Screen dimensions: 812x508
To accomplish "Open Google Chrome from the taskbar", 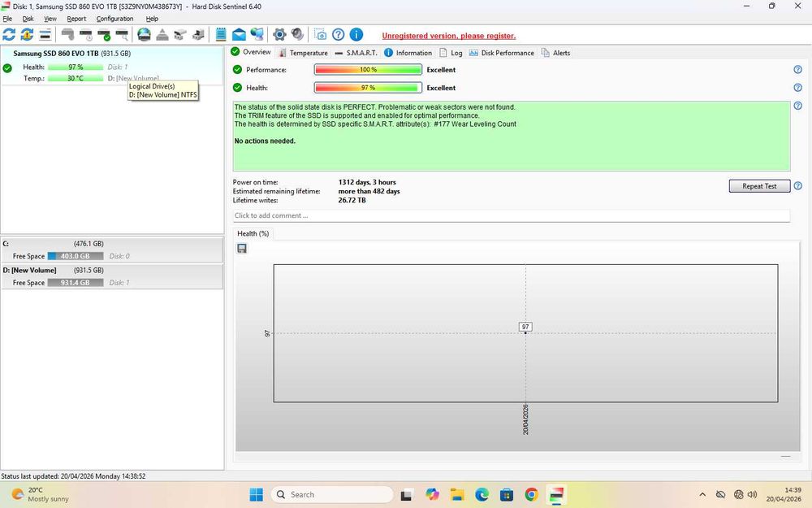I will click(x=531, y=494).
